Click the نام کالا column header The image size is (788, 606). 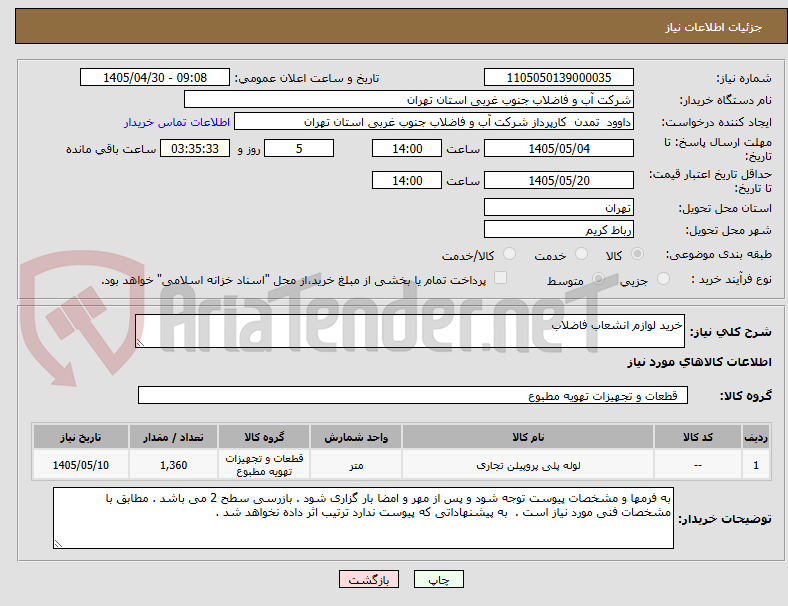(x=528, y=437)
